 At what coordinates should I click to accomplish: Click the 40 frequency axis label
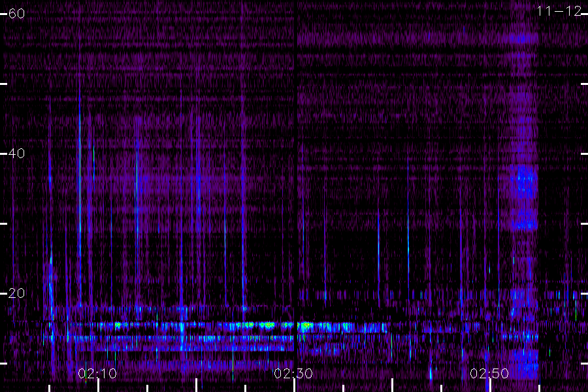click(16, 153)
